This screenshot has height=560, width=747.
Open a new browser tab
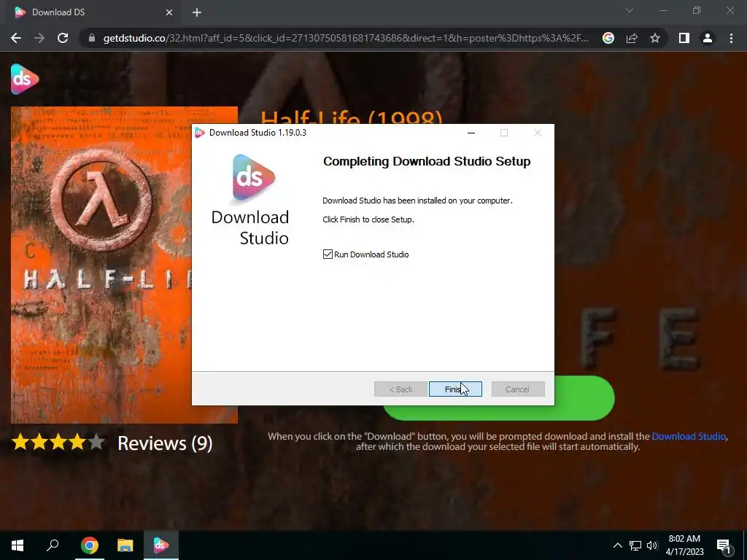(197, 12)
